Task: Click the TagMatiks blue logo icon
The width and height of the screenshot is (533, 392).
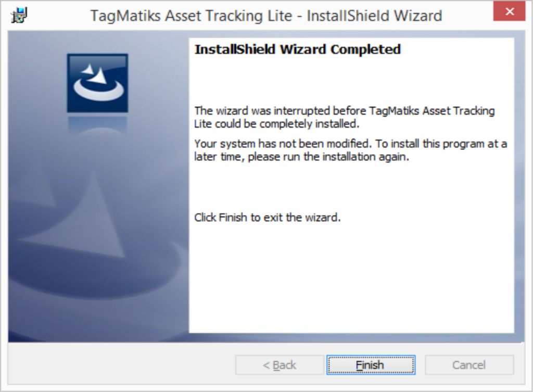Action: pos(97,83)
